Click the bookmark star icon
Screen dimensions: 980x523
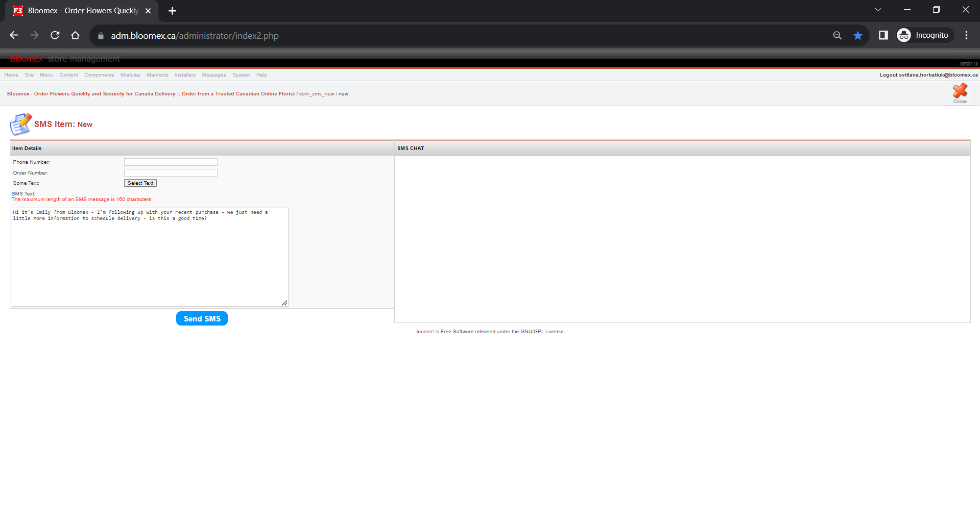tap(858, 35)
